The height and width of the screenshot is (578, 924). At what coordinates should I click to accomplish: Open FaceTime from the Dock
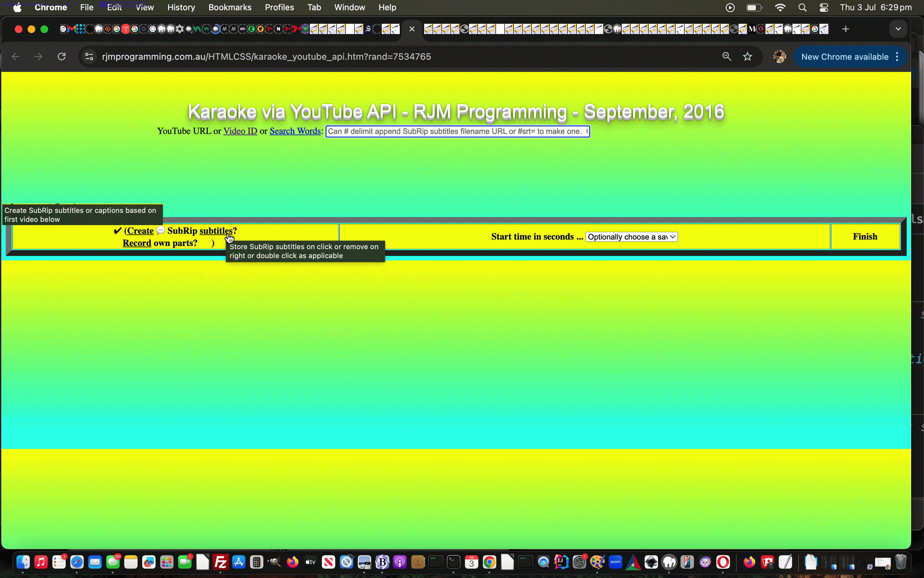(x=184, y=562)
